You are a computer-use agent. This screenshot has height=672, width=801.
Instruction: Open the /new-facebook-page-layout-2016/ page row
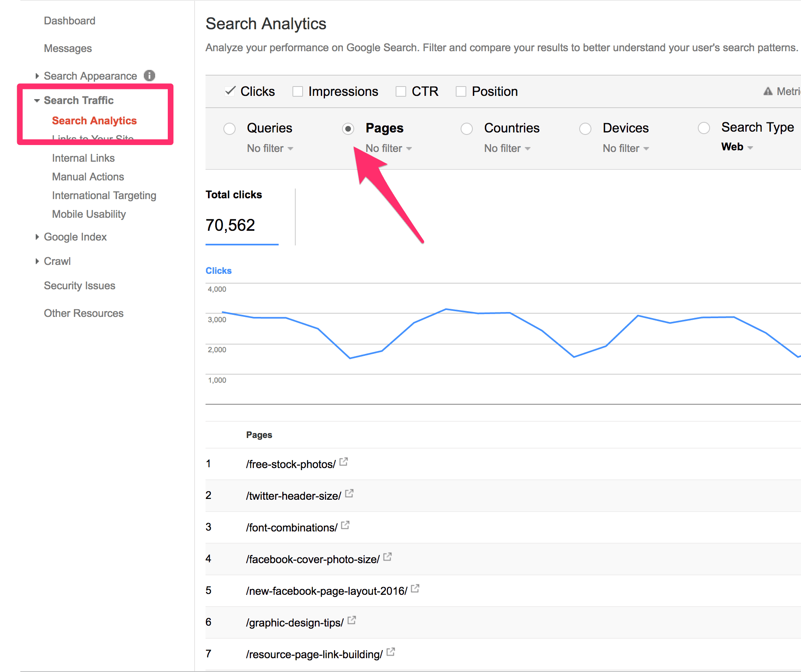tap(503, 591)
